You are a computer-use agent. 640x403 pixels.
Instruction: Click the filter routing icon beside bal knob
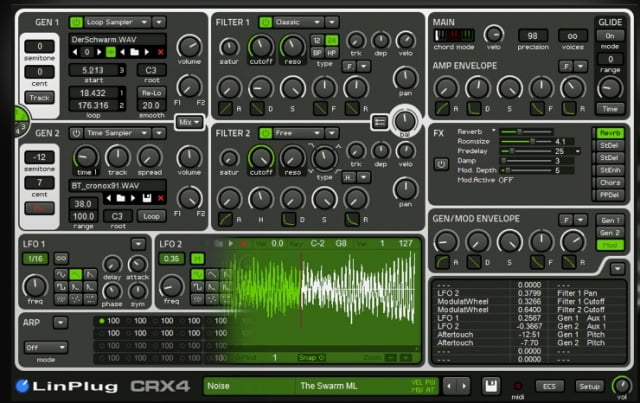click(380, 121)
